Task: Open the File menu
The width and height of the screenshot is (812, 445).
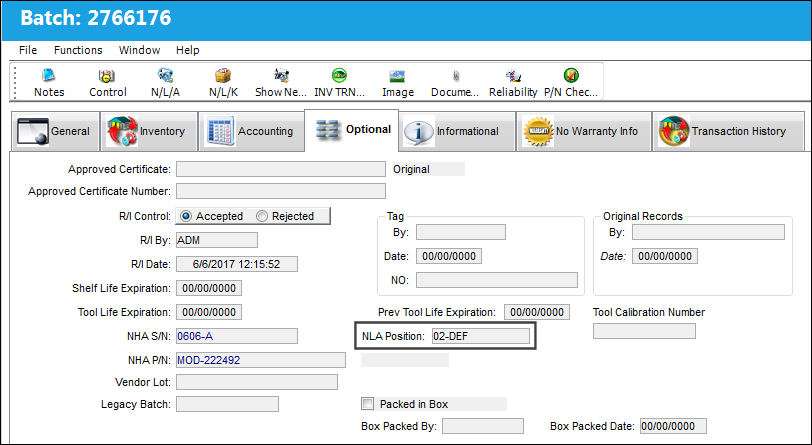Action: (28, 50)
